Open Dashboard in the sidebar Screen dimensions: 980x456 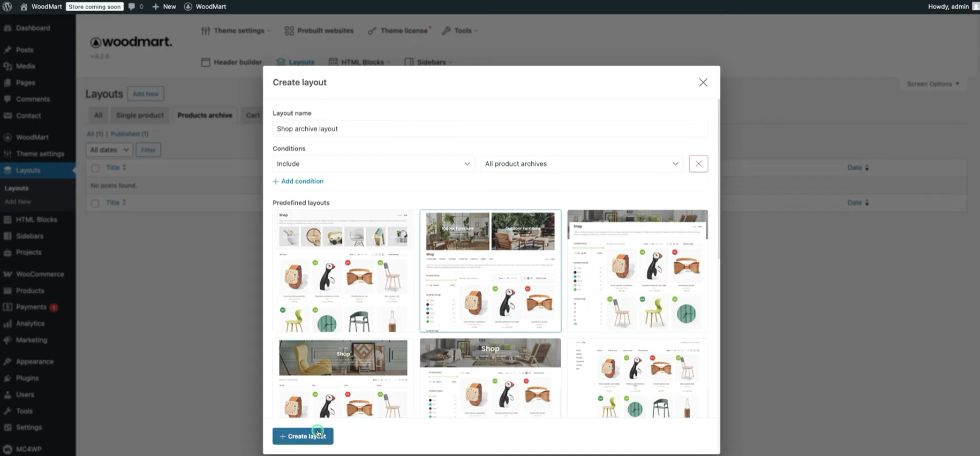[x=33, y=28]
